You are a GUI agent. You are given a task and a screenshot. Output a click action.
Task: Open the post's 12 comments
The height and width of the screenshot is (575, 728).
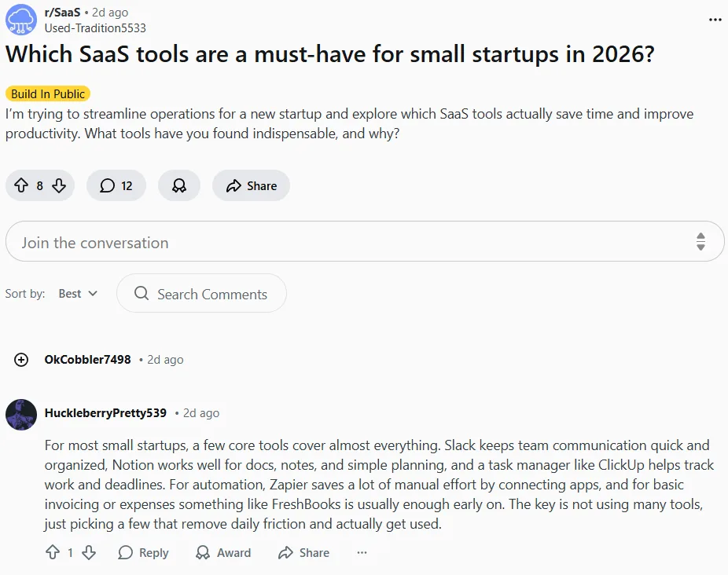[116, 186]
